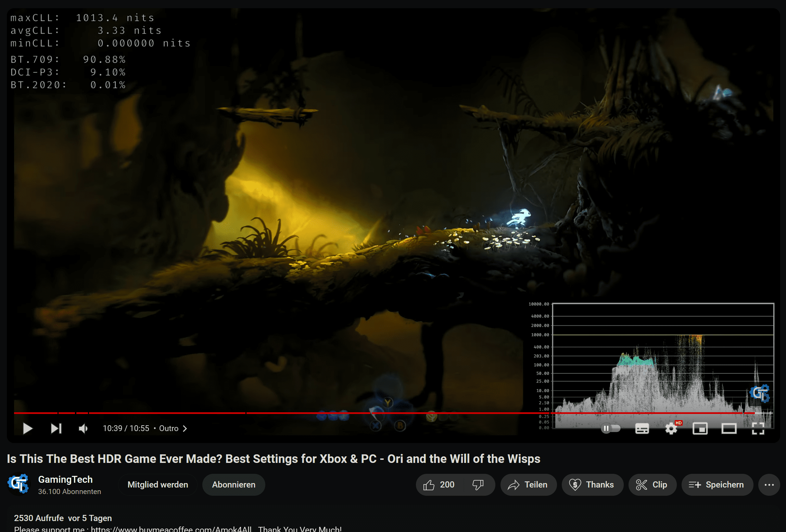Click the video title text
786x532 pixels.
[274, 458]
